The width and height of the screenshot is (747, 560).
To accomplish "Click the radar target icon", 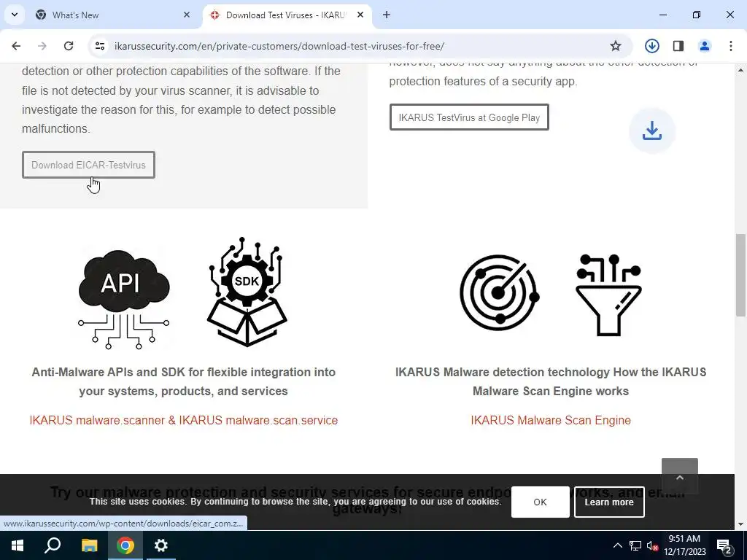I will 499,293.
